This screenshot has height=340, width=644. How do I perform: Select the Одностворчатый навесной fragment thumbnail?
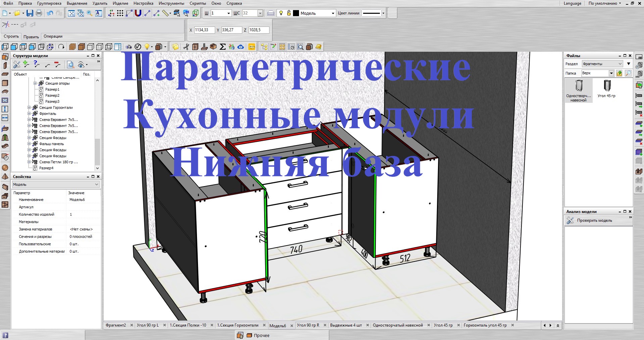click(579, 88)
